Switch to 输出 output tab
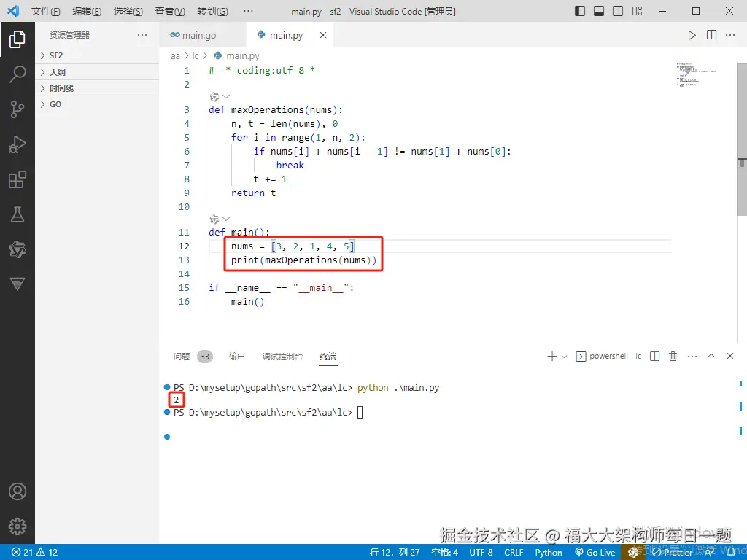The height and width of the screenshot is (560, 747). (x=236, y=356)
